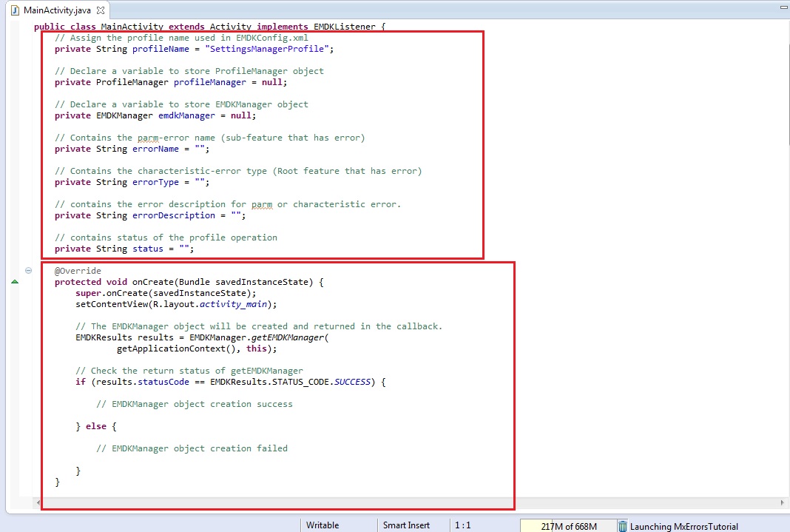This screenshot has width=790, height=532.
Task: Collapse the onCreate method fold
Action: click(28, 271)
